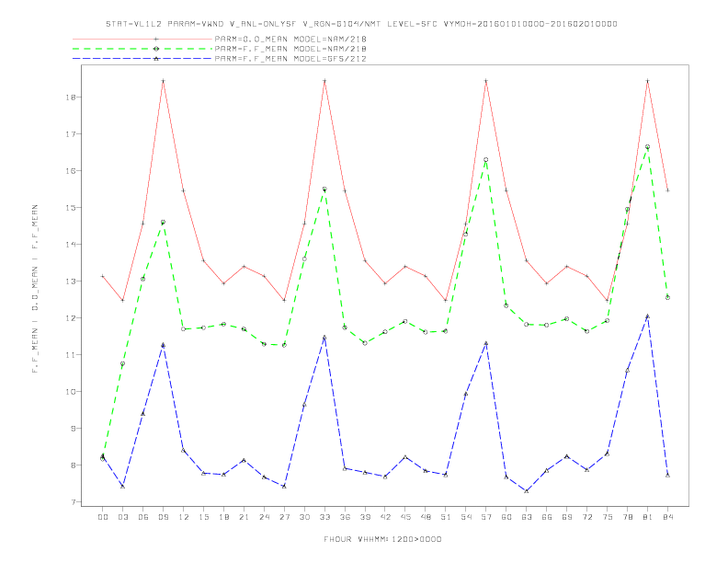Click x-axis tick label 45
728x563 pixels.
pyautogui.click(x=405, y=517)
